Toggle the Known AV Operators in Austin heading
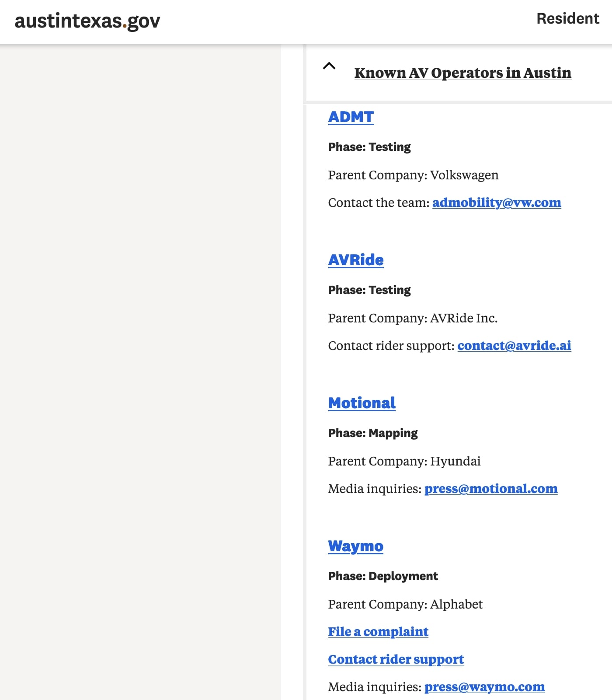The image size is (612, 700). click(462, 73)
